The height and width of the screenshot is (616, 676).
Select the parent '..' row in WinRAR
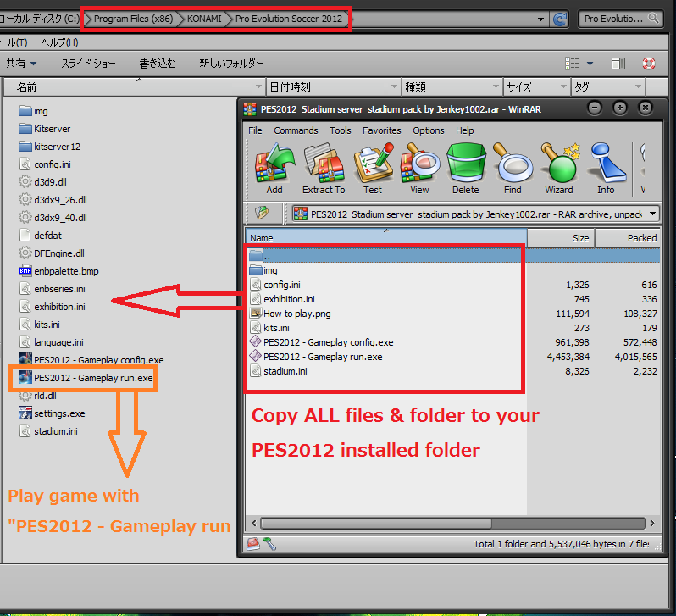point(453,256)
